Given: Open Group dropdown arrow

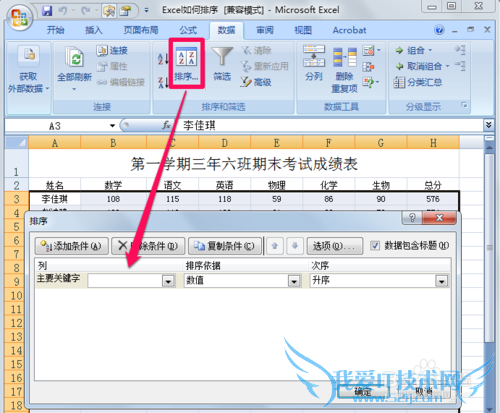Looking at the screenshot, I should pyautogui.click(x=430, y=50).
